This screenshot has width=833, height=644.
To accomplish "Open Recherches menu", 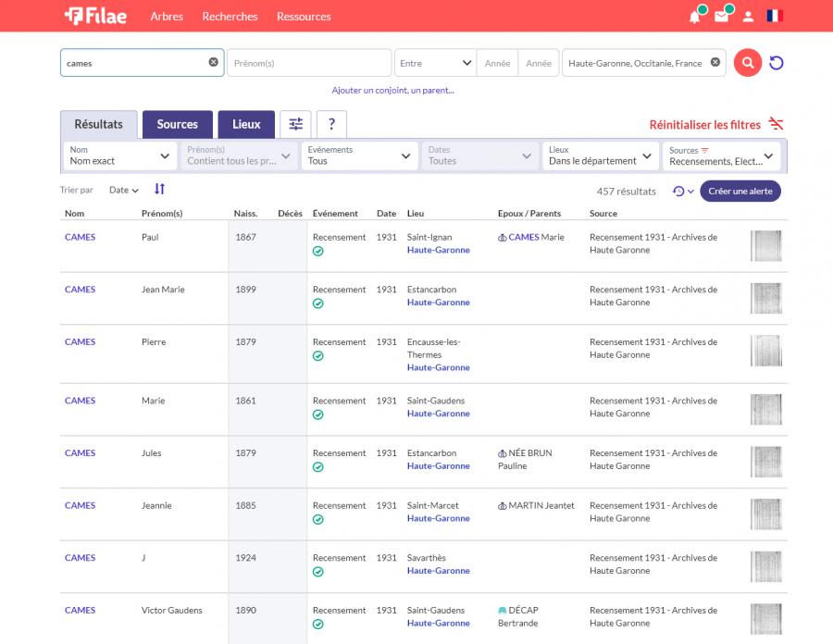I will coord(230,17).
